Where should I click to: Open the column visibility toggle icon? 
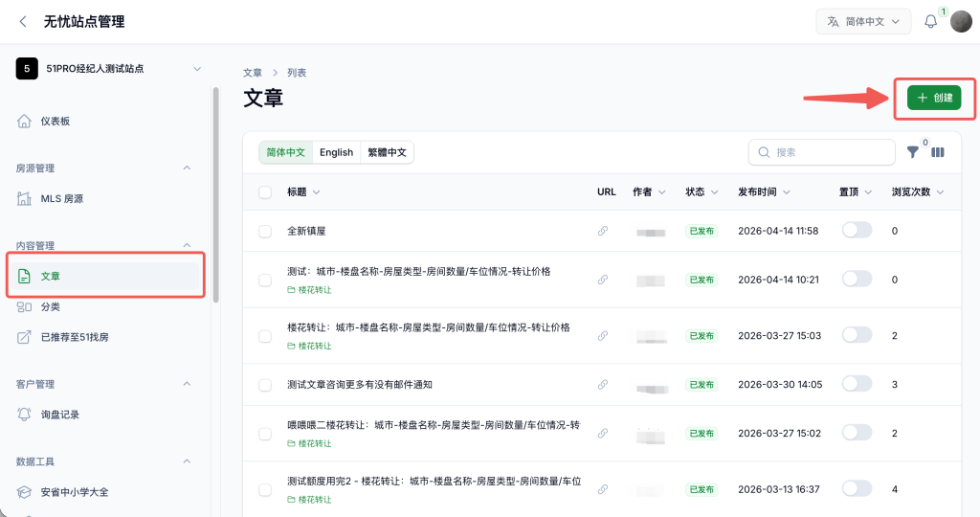[938, 152]
